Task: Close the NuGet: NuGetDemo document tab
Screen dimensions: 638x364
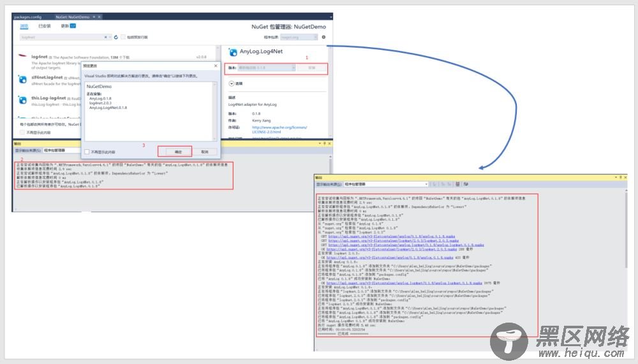Action: [99, 17]
